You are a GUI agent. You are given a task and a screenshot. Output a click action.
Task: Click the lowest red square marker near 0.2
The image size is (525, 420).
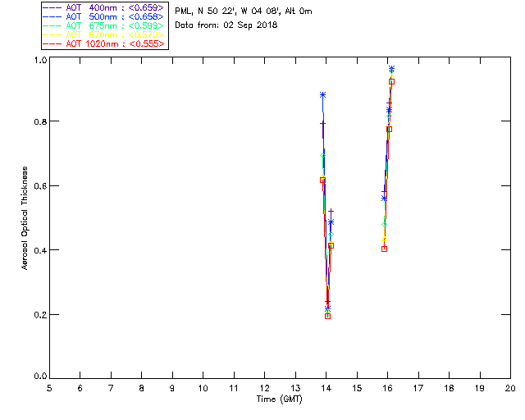(x=328, y=316)
